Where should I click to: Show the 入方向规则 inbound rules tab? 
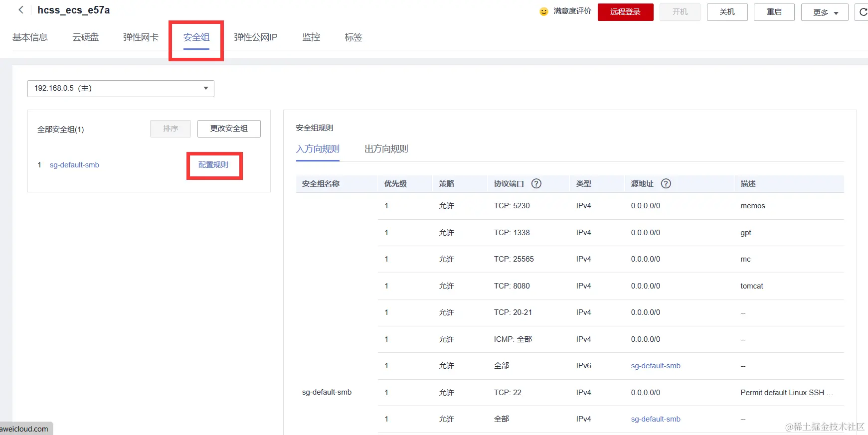point(318,149)
